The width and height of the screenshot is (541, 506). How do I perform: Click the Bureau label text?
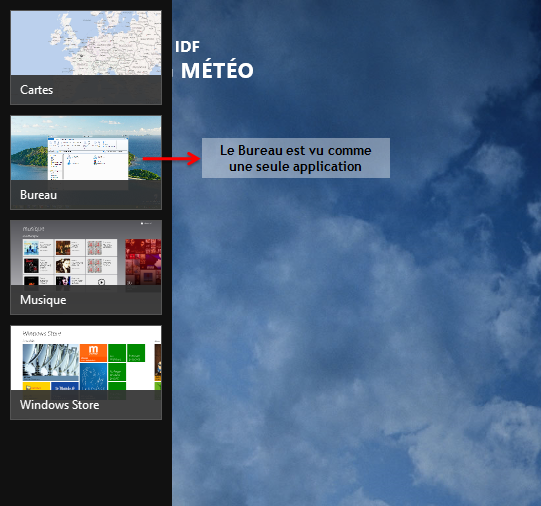pos(38,195)
